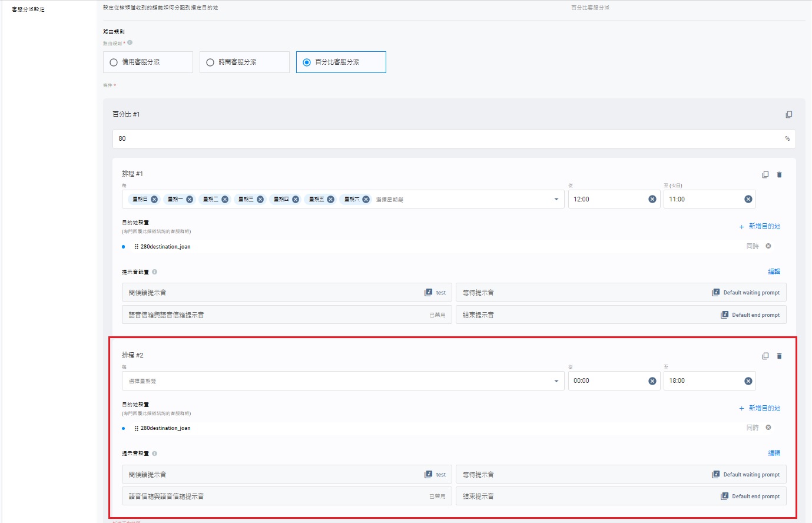
Task: Remove the 星期日 weekday chip
Action: click(154, 199)
